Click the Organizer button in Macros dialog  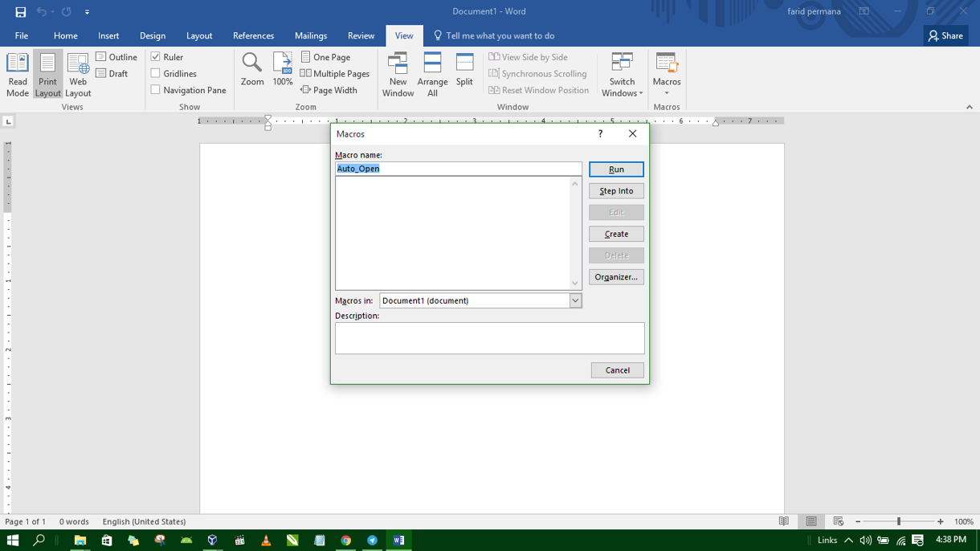pyautogui.click(x=615, y=276)
